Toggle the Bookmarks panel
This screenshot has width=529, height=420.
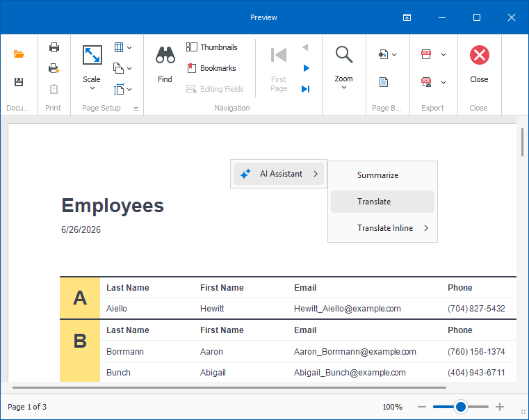[211, 68]
